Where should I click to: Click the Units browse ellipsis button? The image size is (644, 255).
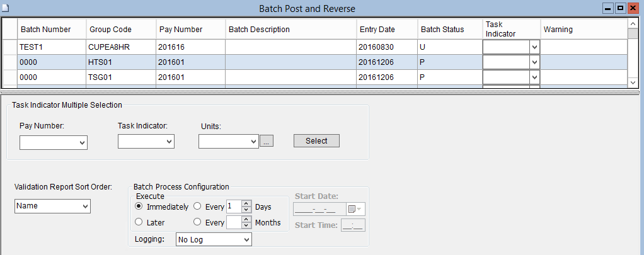click(267, 142)
